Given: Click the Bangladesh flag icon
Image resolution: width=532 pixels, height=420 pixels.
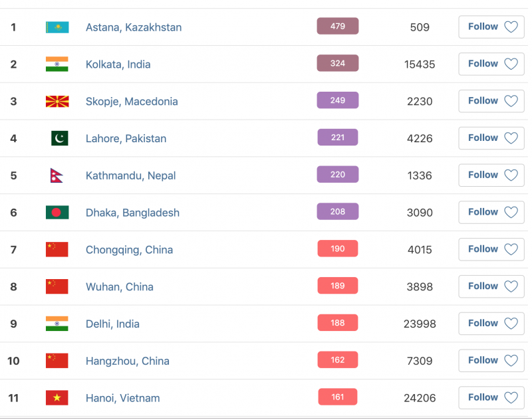Looking at the screenshot, I should (x=57, y=213).
